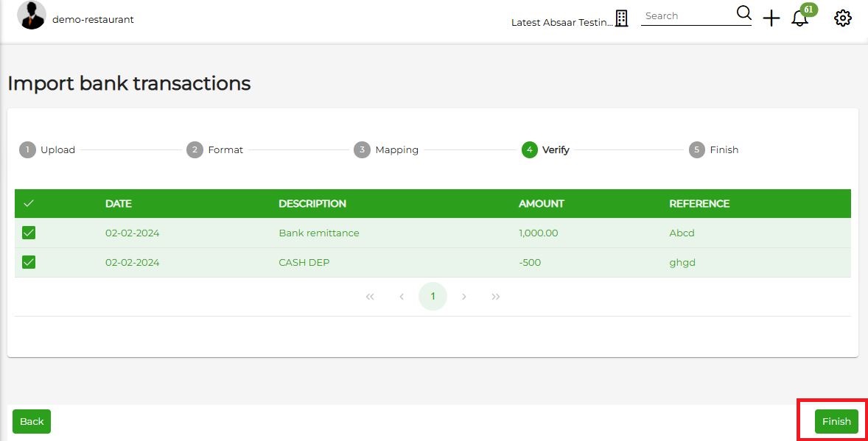Click the Finish button

pos(836,421)
